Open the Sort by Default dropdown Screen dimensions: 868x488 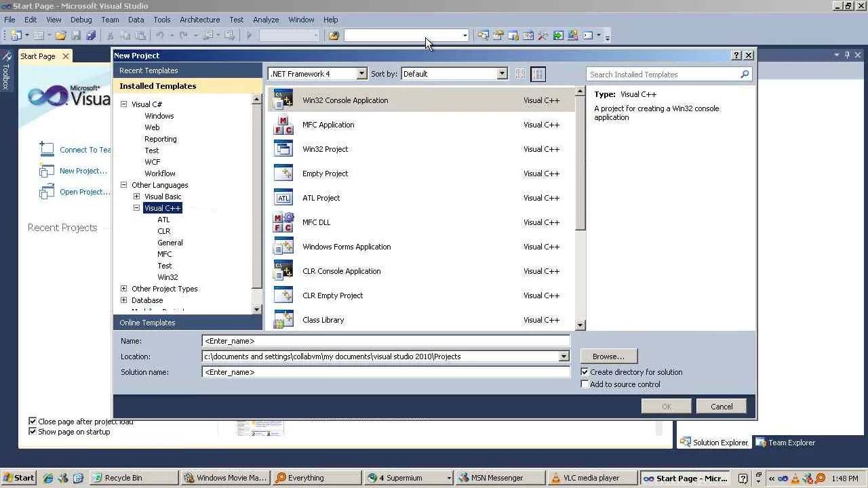tap(502, 74)
